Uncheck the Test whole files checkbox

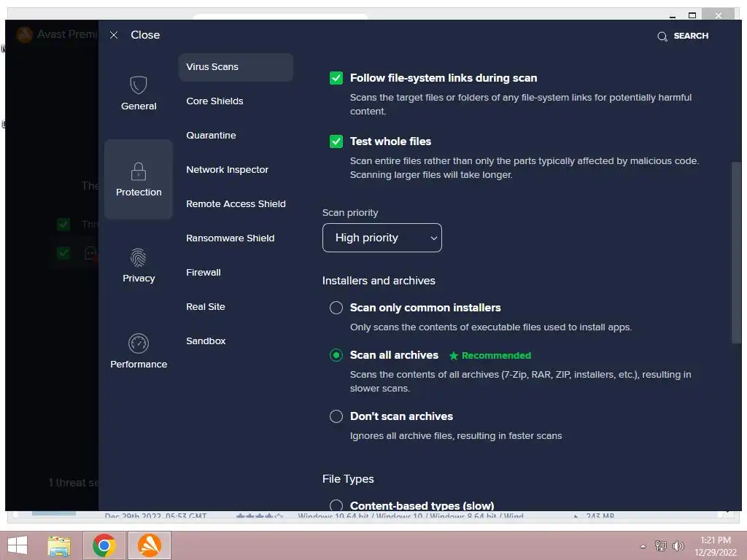click(336, 141)
